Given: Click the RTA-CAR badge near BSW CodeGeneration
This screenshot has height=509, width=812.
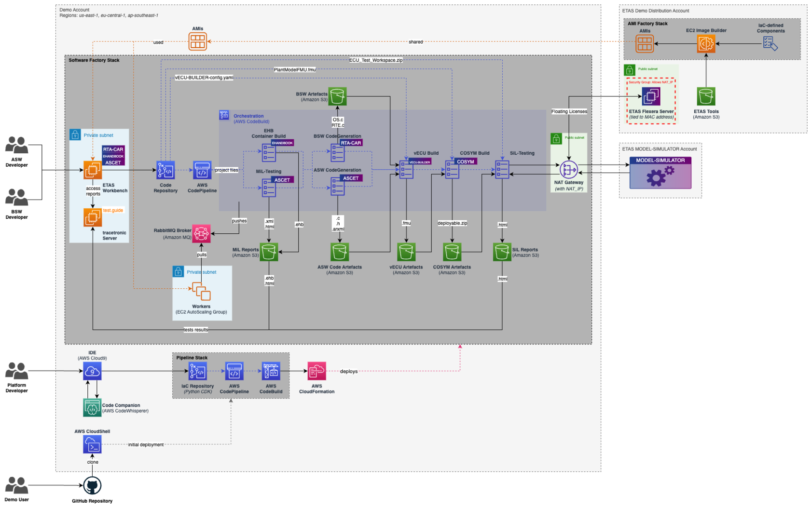Looking at the screenshot, I should pyautogui.click(x=351, y=143).
